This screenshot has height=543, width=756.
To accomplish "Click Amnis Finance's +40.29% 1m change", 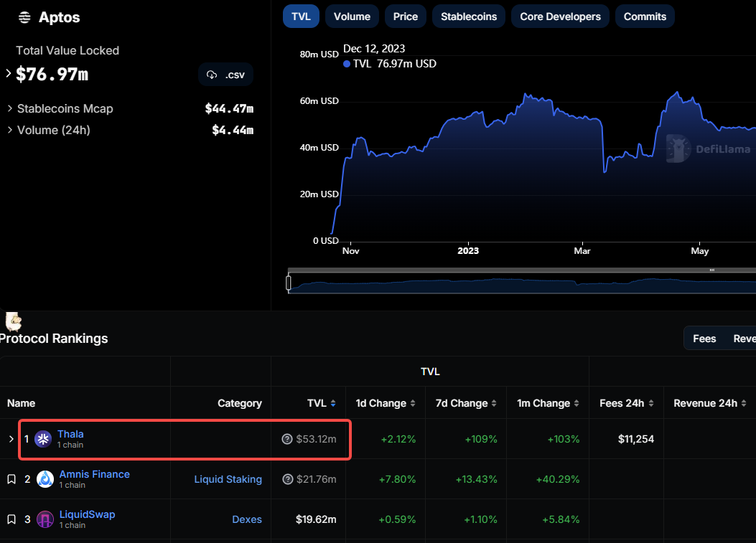I will (558, 479).
